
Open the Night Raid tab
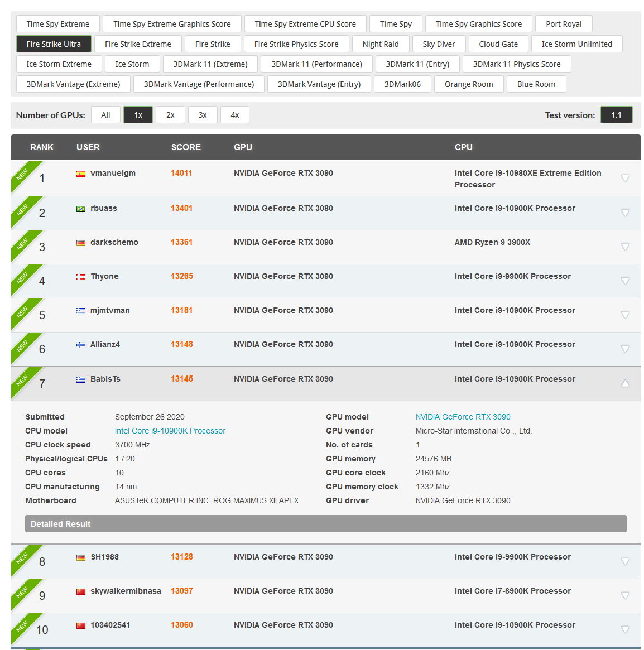[x=381, y=44]
